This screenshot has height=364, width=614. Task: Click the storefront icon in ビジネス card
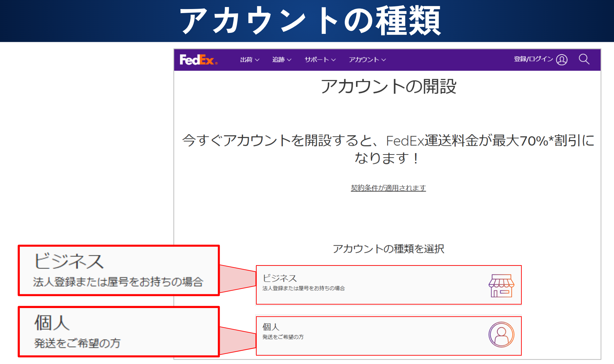501,286
